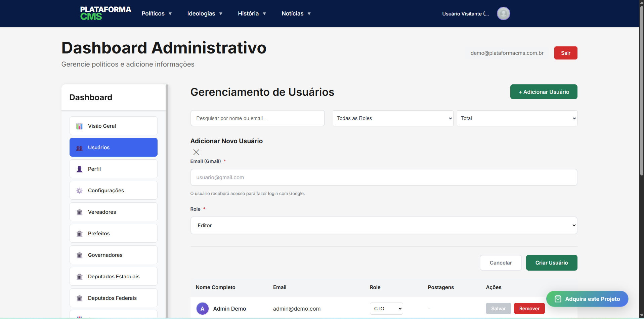Click the Criar Usuário button

(552, 263)
